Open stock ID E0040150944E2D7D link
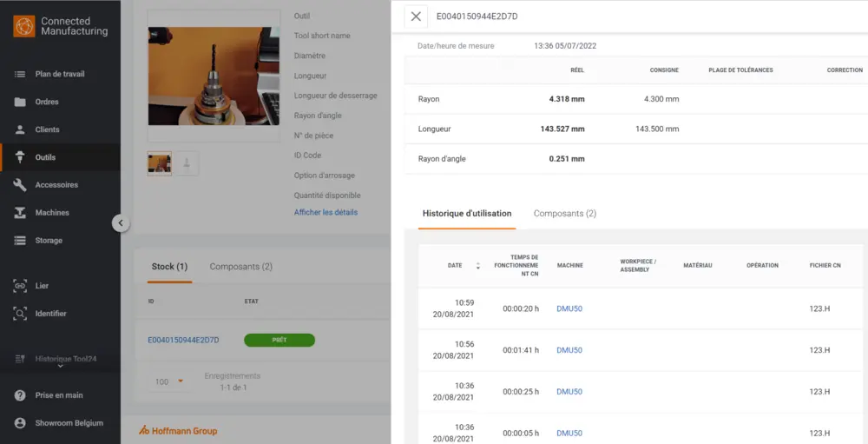The image size is (868, 444). [183, 340]
